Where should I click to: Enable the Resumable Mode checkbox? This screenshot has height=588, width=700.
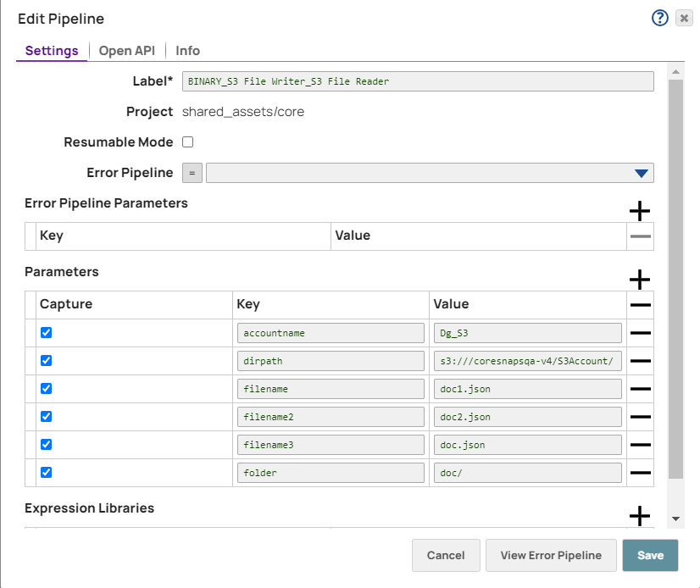pyautogui.click(x=188, y=142)
